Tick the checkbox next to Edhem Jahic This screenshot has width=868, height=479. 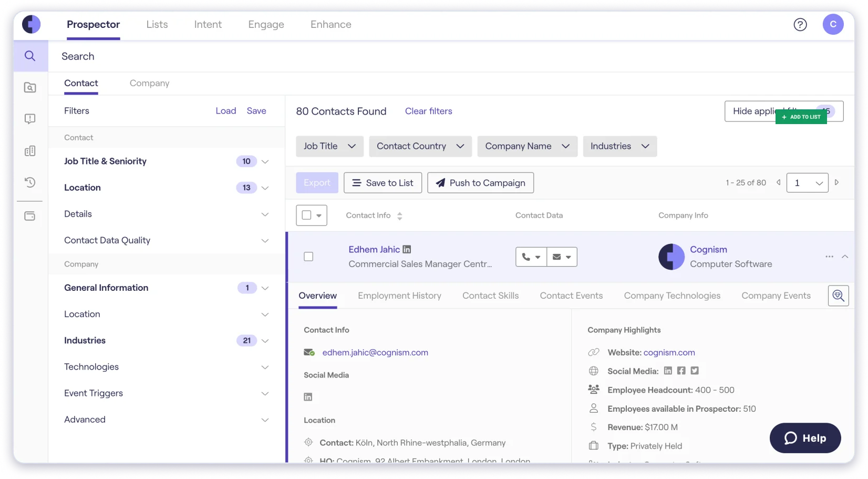click(x=308, y=257)
